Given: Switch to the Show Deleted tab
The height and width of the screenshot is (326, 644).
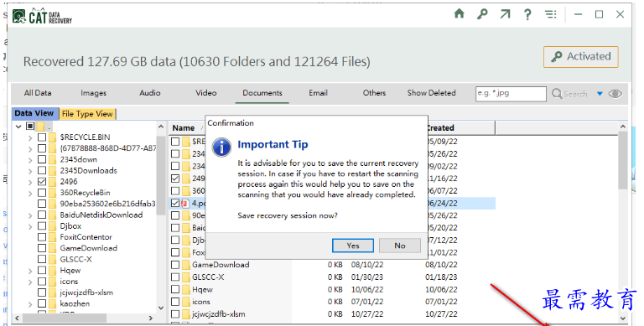Looking at the screenshot, I should [432, 93].
